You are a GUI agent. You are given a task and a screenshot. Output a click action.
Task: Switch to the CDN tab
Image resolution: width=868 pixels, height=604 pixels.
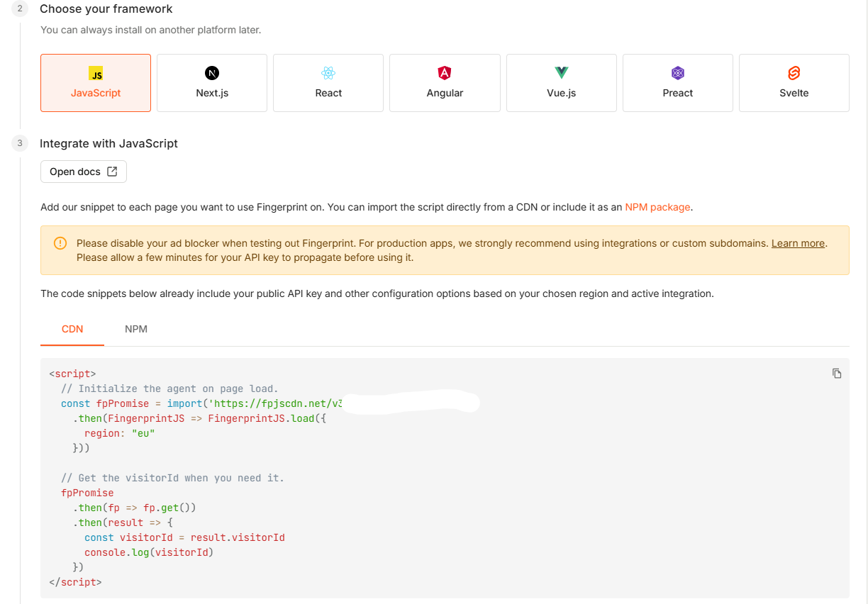click(x=72, y=329)
